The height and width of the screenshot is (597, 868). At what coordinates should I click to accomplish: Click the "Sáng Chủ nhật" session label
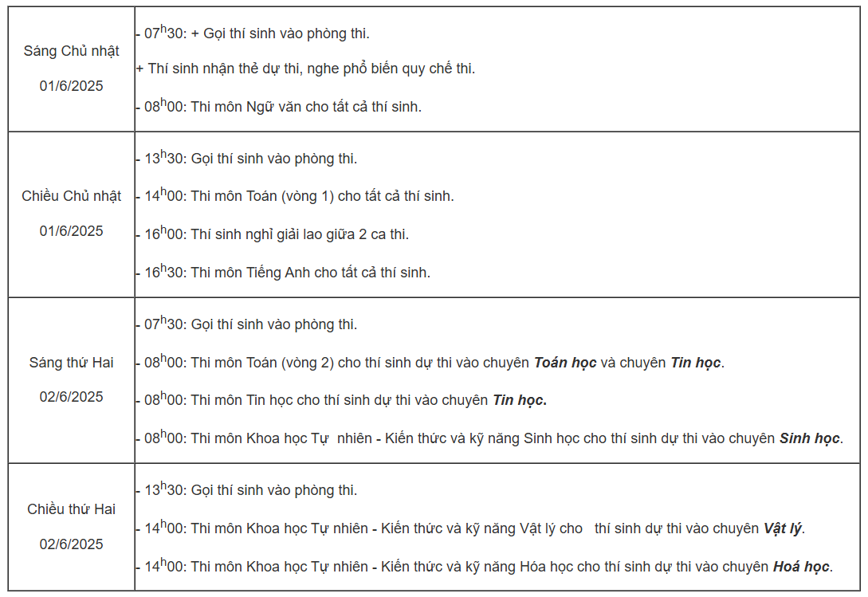[x=71, y=51]
